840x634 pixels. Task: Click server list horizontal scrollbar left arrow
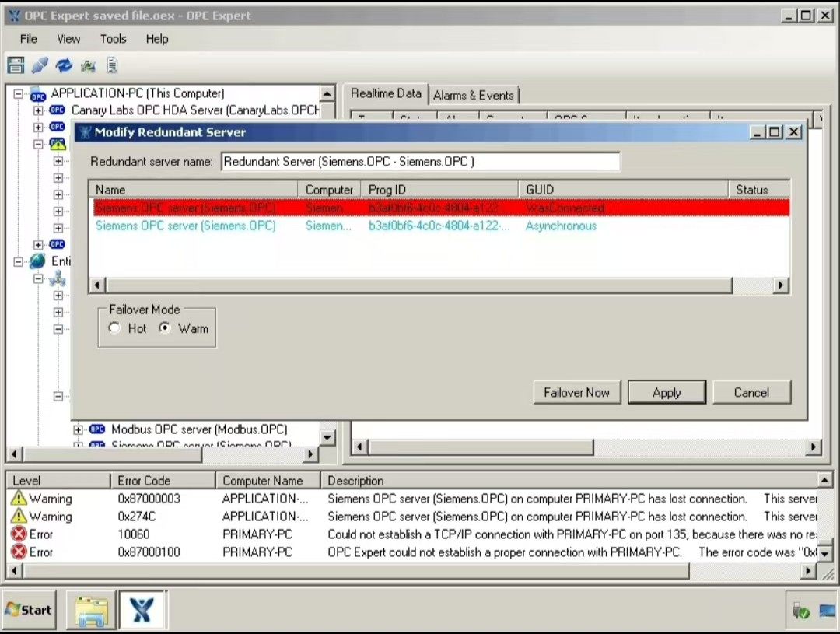(x=97, y=285)
